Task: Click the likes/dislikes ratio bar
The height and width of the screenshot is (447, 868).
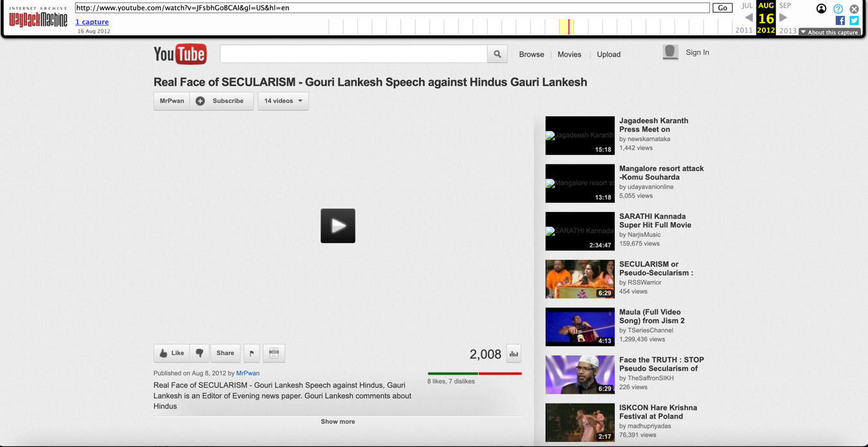Action: (x=474, y=373)
